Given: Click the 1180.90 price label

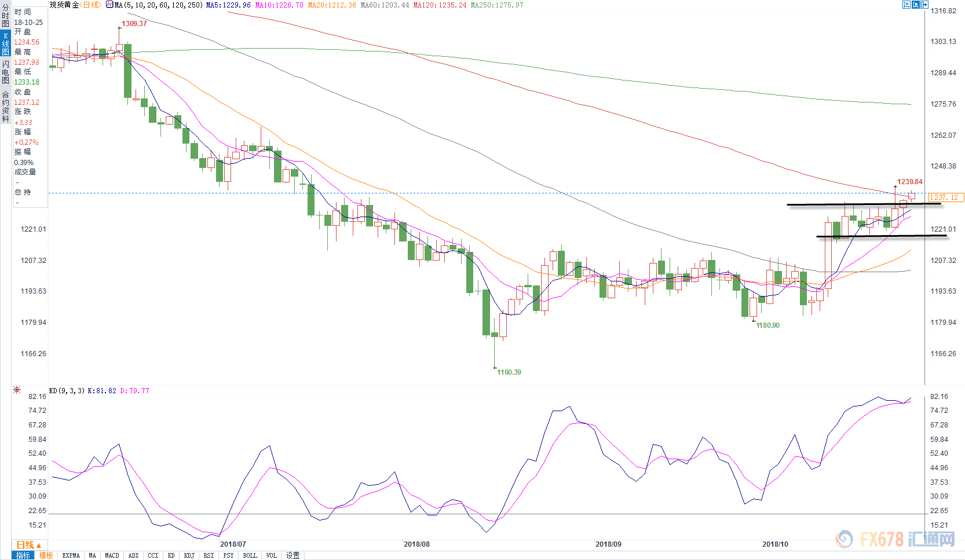Looking at the screenshot, I should click(x=767, y=325).
